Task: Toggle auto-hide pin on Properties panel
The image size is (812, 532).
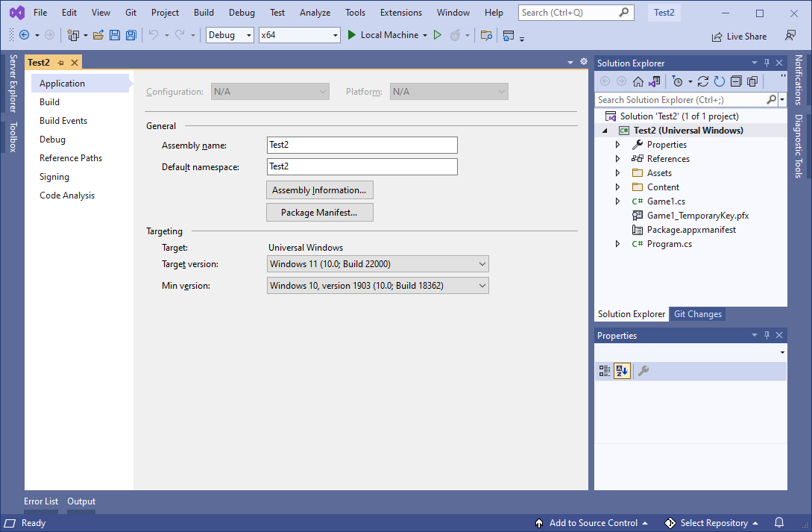Action: coord(767,335)
